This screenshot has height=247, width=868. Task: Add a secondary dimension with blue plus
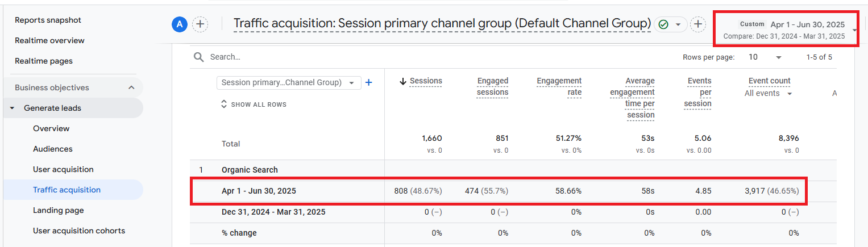click(x=368, y=82)
